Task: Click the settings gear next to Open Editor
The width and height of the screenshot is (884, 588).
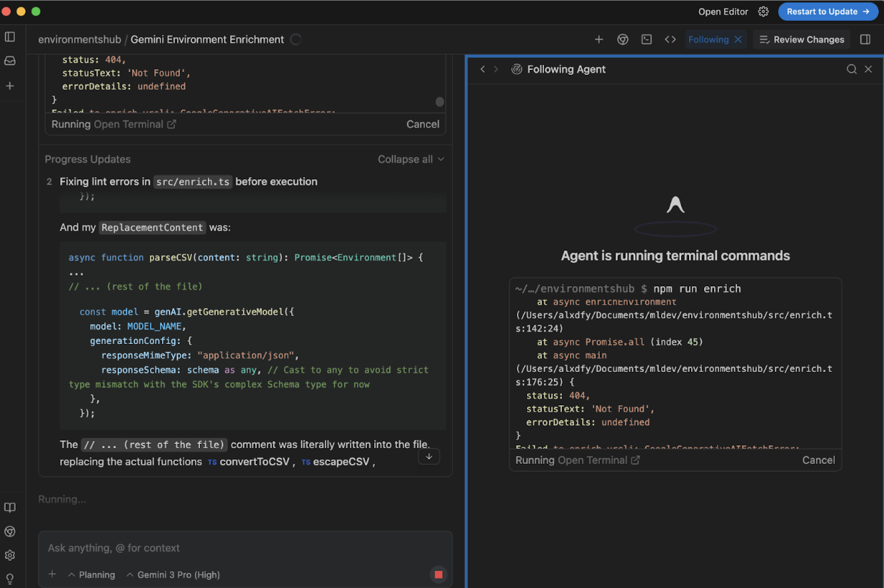Action: click(x=763, y=11)
